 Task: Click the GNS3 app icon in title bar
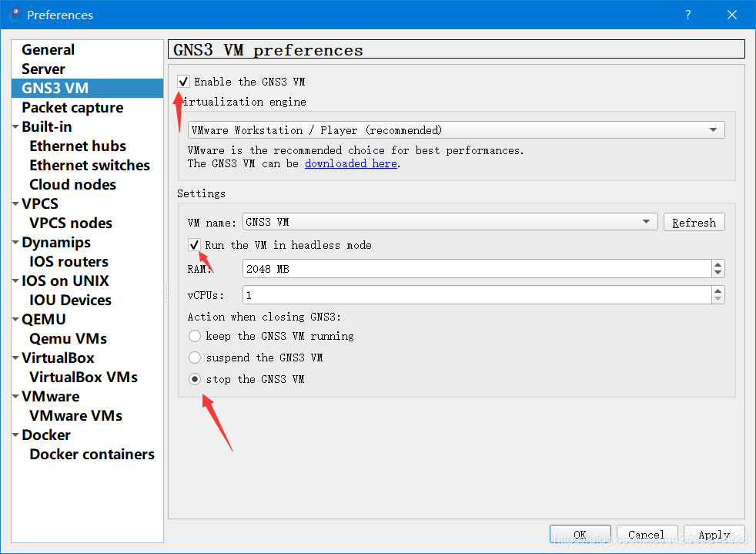15,15
